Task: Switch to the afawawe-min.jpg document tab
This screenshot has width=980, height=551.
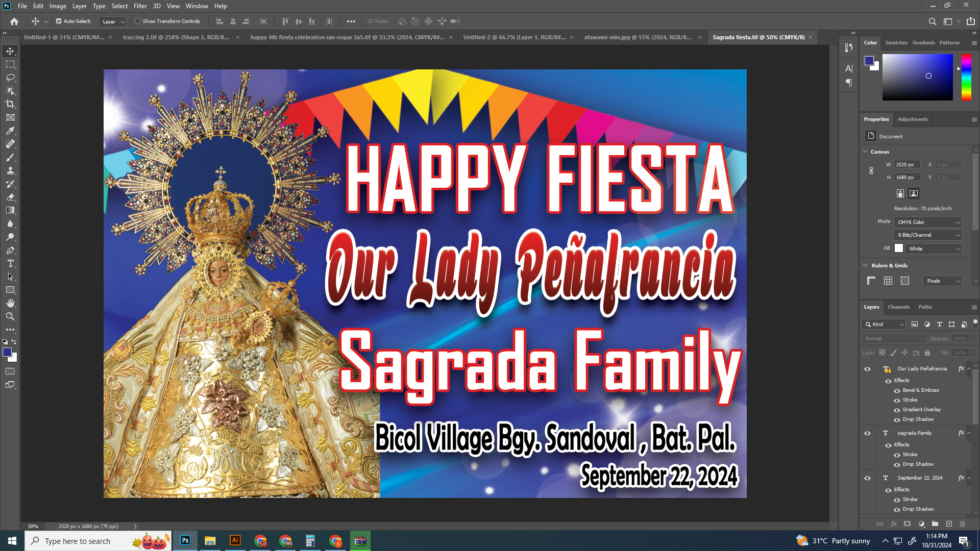Action: (x=638, y=37)
